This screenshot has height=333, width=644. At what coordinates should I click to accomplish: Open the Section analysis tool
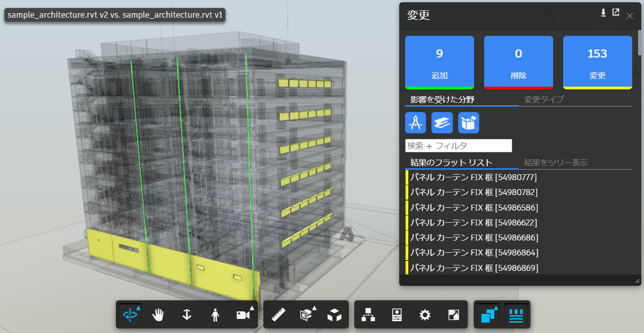pos(306,314)
